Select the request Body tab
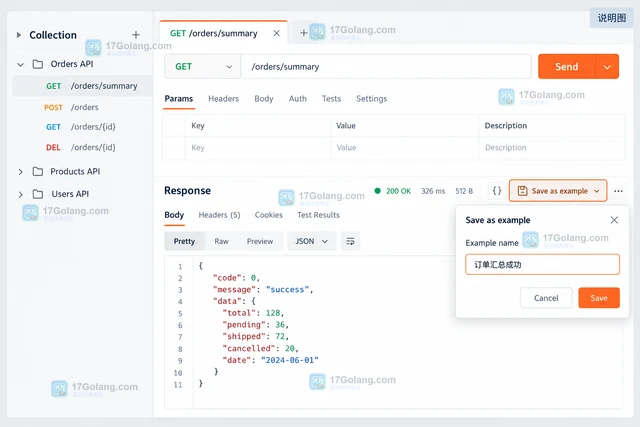The height and width of the screenshot is (427, 640). pos(264,99)
